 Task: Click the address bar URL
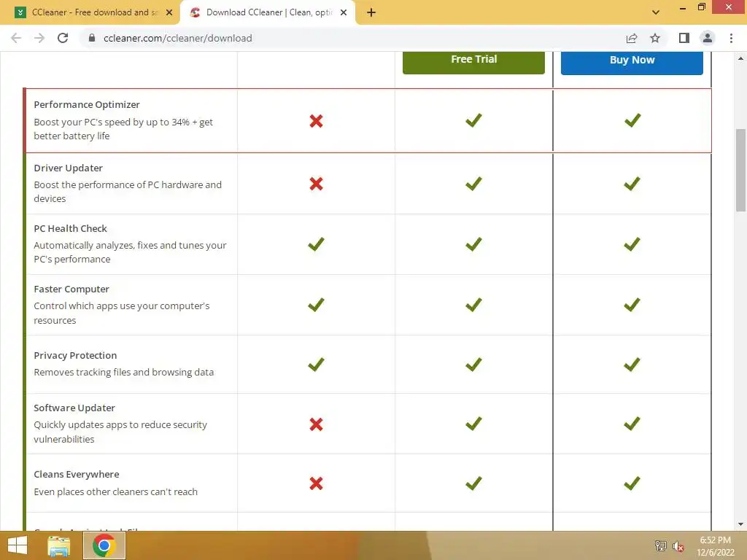(178, 38)
